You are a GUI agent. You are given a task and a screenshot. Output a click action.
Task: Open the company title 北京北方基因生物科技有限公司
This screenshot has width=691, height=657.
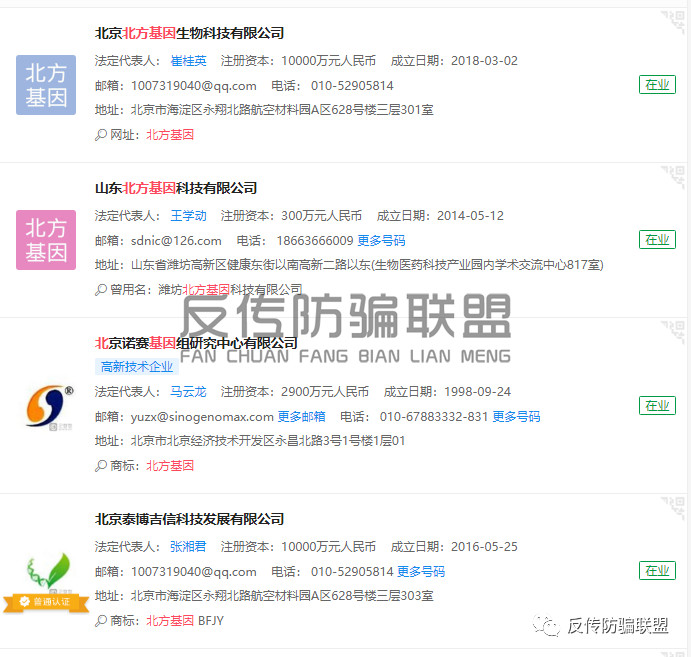(x=189, y=33)
